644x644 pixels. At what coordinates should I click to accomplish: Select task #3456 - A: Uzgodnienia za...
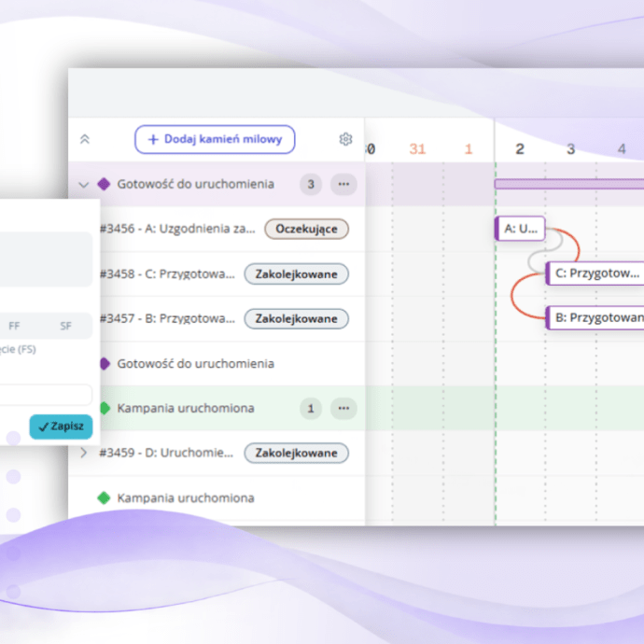(177, 229)
